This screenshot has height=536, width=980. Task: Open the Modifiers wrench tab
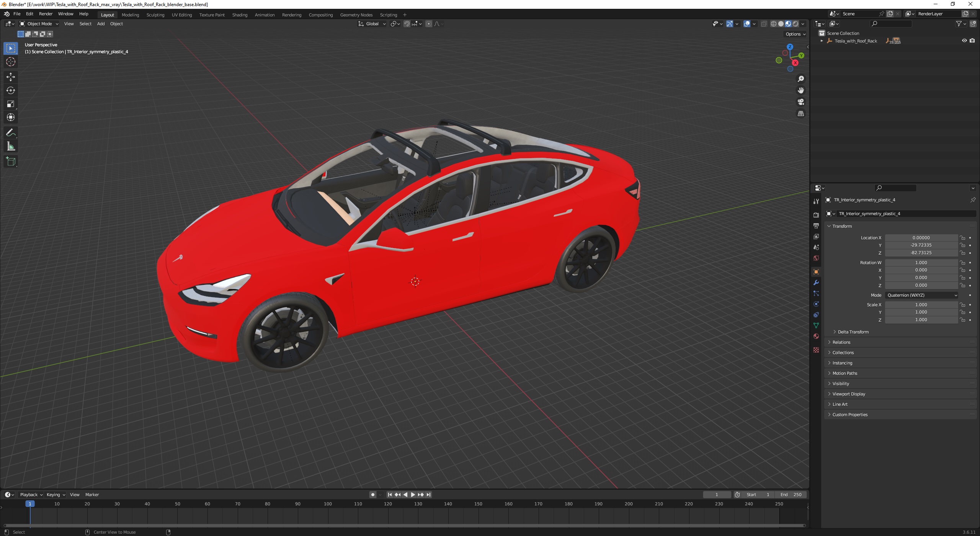[x=816, y=283]
